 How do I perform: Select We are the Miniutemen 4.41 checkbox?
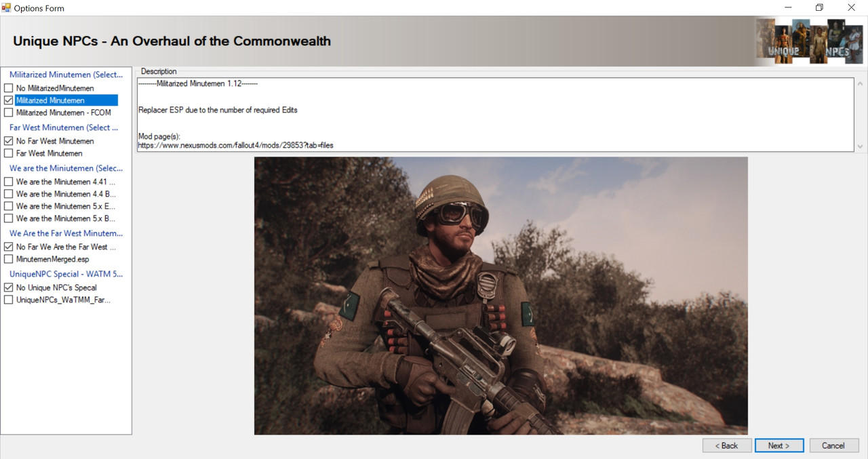[9, 182]
